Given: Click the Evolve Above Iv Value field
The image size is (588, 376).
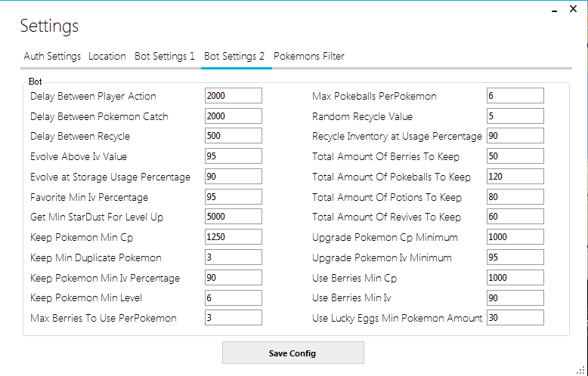Looking at the screenshot, I should pyautogui.click(x=233, y=156).
